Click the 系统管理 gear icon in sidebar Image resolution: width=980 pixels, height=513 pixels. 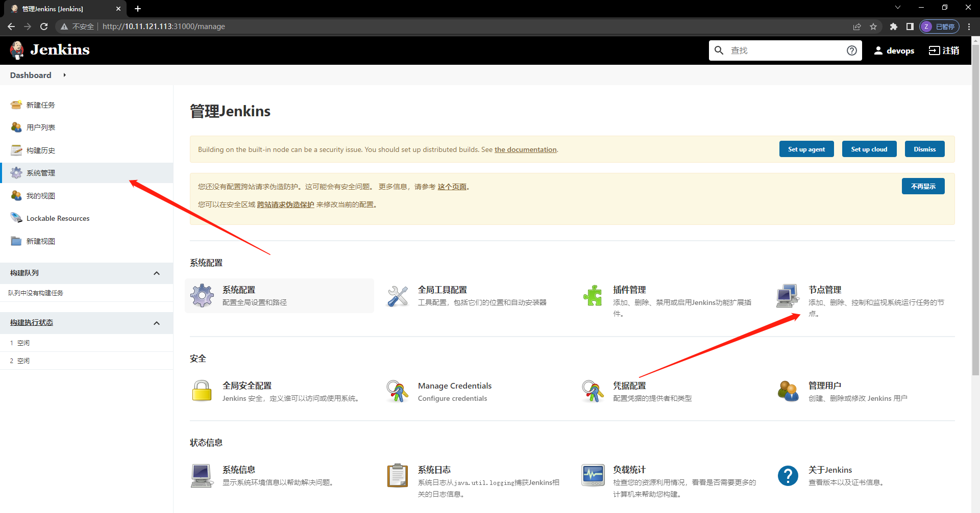click(x=16, y=173)
